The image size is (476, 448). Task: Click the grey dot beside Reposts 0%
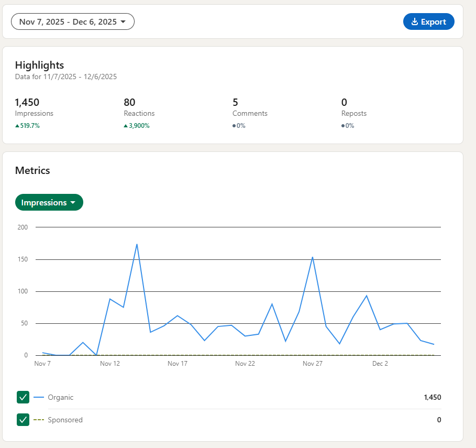pyautogui.click(x=343, y=126)
